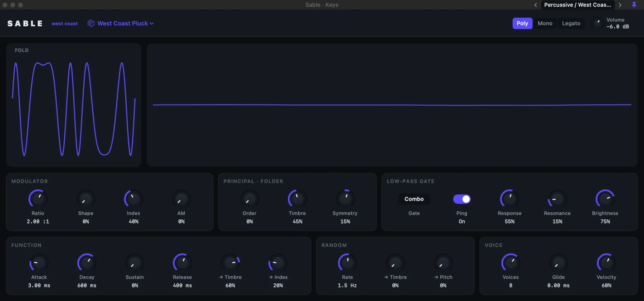The width and height of the screenshot is (644, 301).
Task: Click the "-6.0 dB" volume value
Action: [x=618, y=26]
